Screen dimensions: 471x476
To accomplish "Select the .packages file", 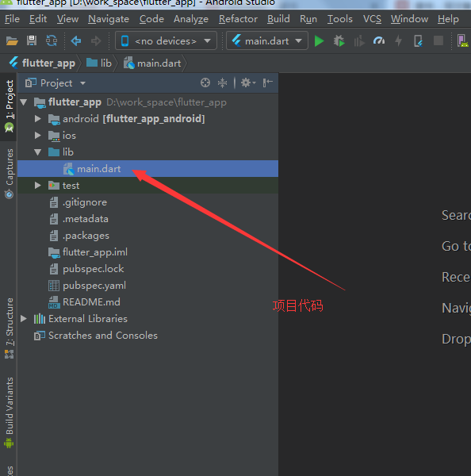I will [x=147, y=236].
